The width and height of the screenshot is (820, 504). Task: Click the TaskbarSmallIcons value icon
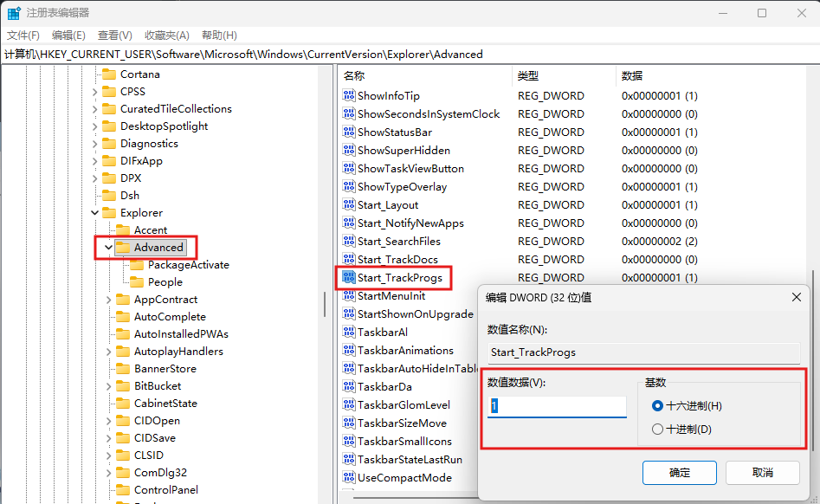click(x=349, y=442)
